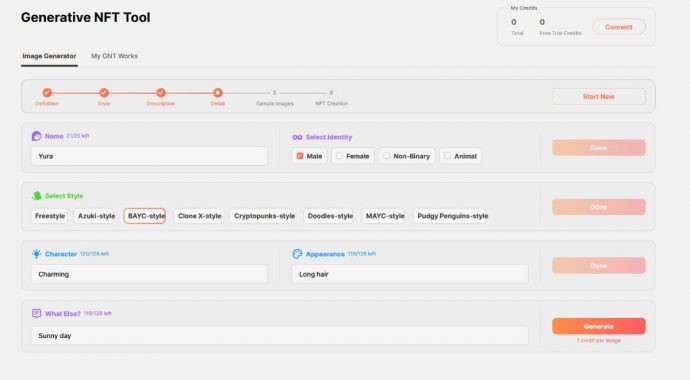Click the NFT Creation step label
This screenshot has width=690, height=380.
click(331, 104)
